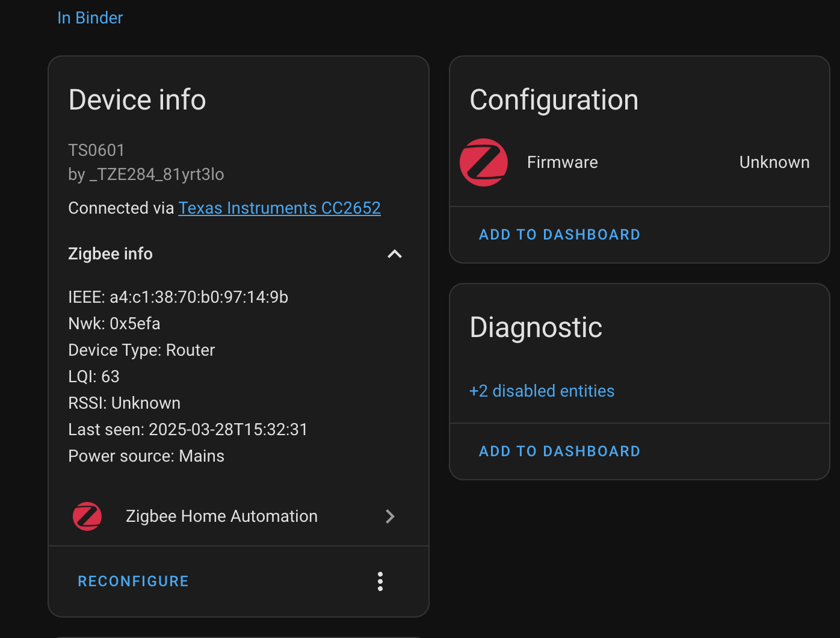Click the Zigbee Home Automation integration icon
This screenshot has height=638, width=840.
tap(87, 516)
